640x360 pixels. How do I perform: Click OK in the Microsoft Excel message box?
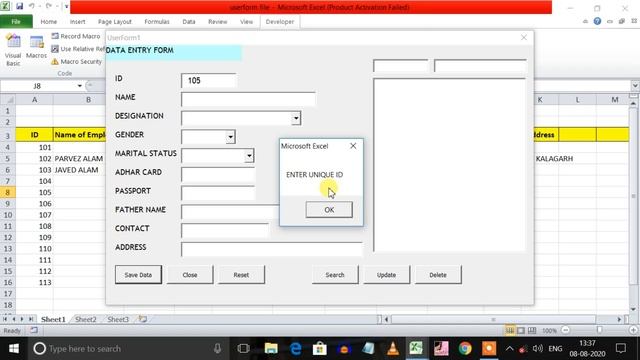pyautogui.click(x=329, y=210)
